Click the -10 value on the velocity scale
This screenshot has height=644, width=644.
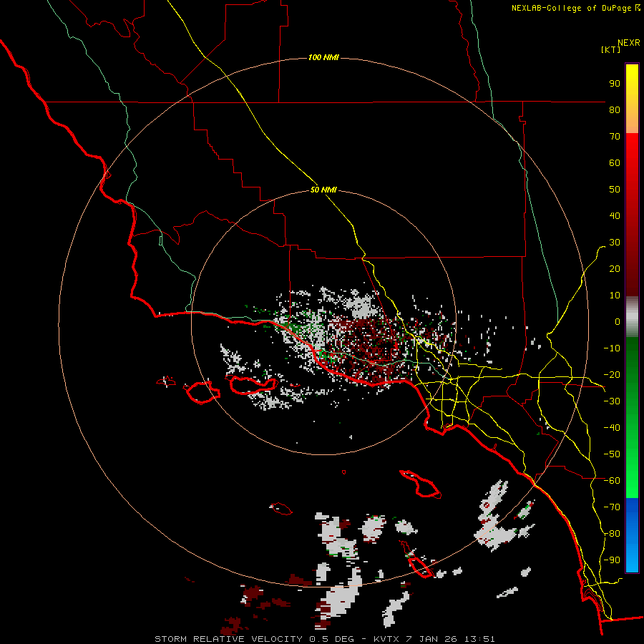[x=612, y=348]
